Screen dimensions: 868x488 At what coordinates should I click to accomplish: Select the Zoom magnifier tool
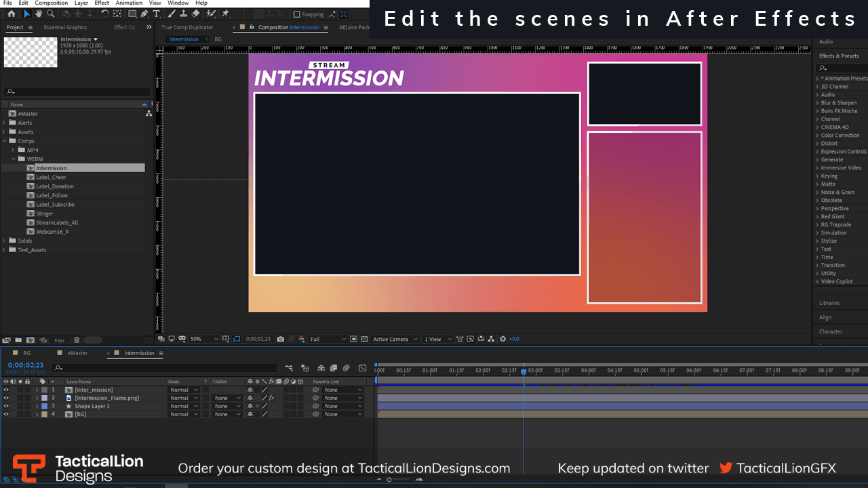tap(51, 14)
